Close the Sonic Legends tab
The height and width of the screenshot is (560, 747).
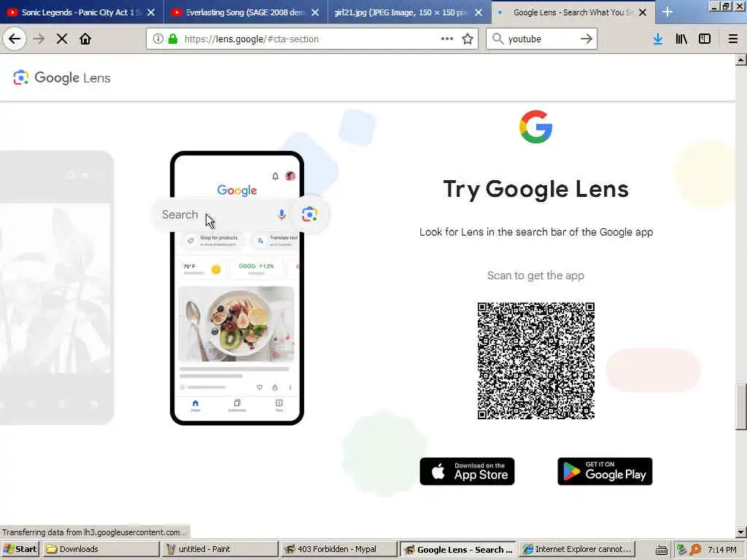[151, 12]
